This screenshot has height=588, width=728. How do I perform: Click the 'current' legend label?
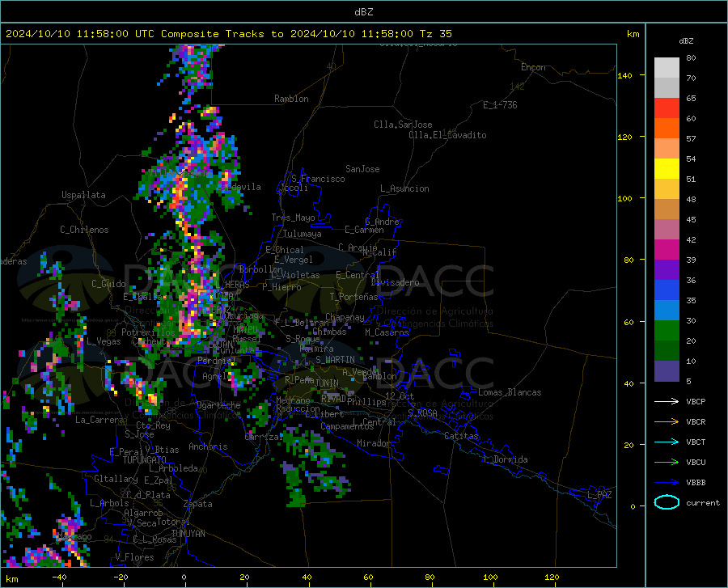pos(702,502)
